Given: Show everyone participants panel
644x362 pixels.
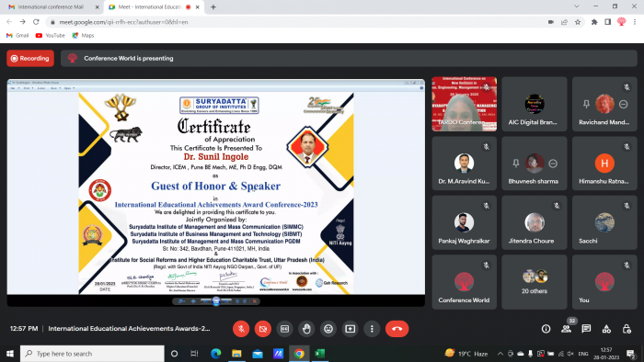Looking at the screenshot, I should [x=567, y=329].
